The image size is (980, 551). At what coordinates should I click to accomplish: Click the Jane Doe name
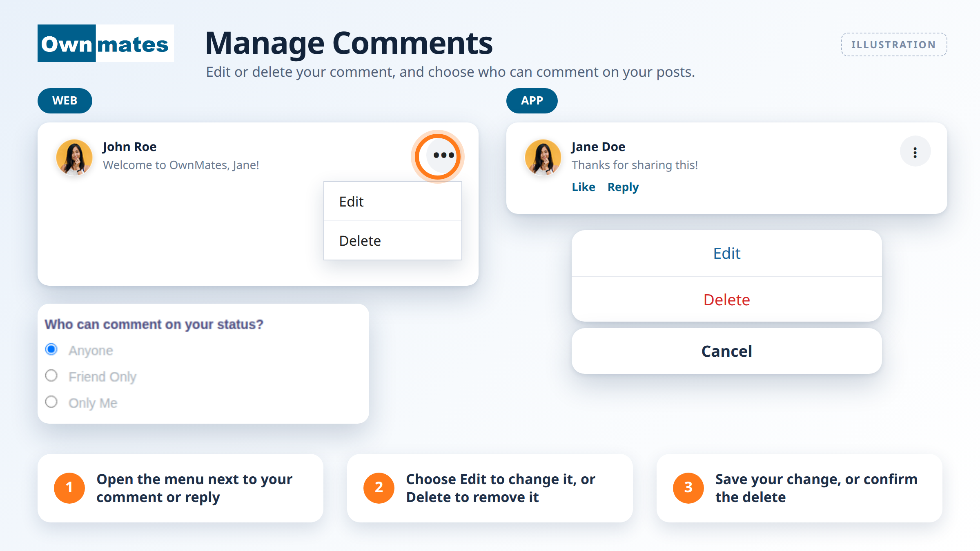[598, 147]
